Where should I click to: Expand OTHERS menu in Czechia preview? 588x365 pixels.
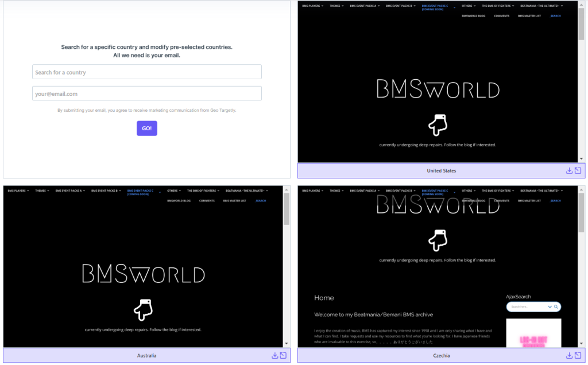pos(469,191)
